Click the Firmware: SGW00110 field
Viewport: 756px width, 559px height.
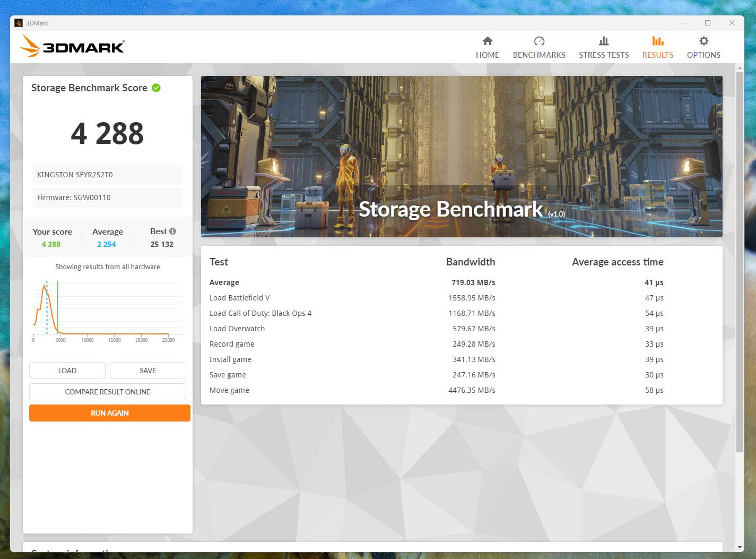point(108,197)
